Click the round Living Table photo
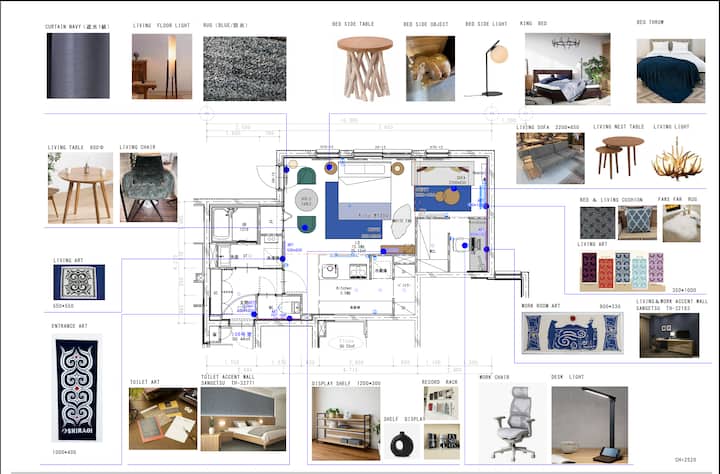The height and width of the screenshot is (474, 720). pos(80,188)
